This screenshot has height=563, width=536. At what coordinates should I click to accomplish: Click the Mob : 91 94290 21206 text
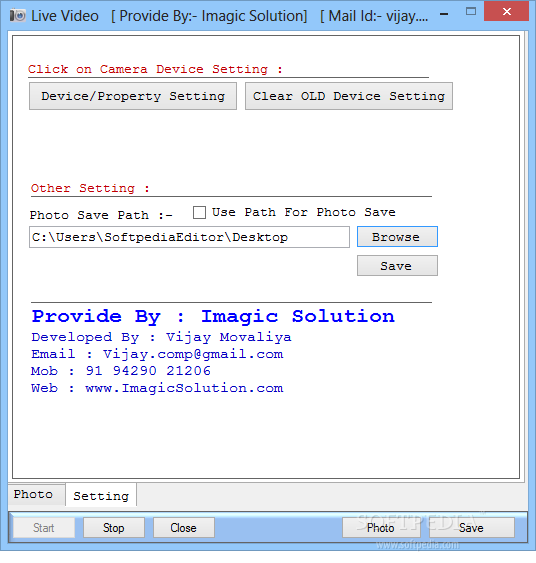(121, 371)
